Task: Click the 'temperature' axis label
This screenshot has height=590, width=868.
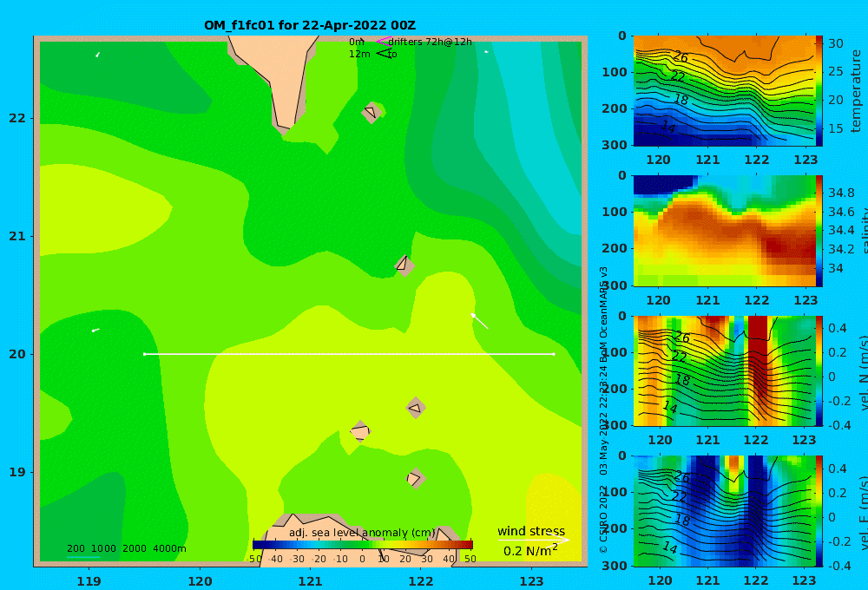Action: (x=857, y=91)
